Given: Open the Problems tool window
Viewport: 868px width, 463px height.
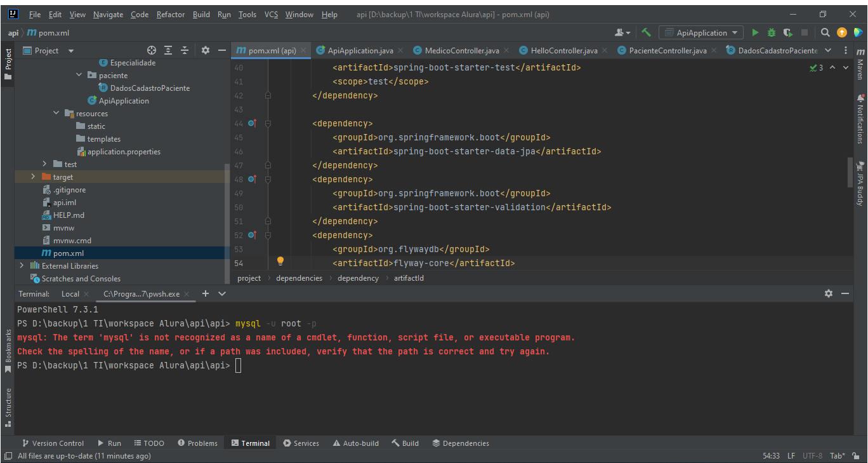Looking at the screenshot, I should (x=197, y=443).
